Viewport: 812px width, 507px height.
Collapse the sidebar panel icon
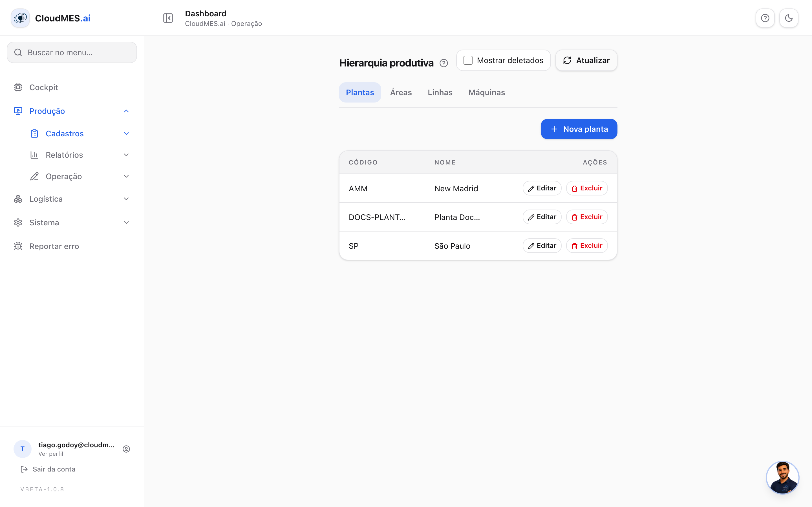(x=168, y=18)
